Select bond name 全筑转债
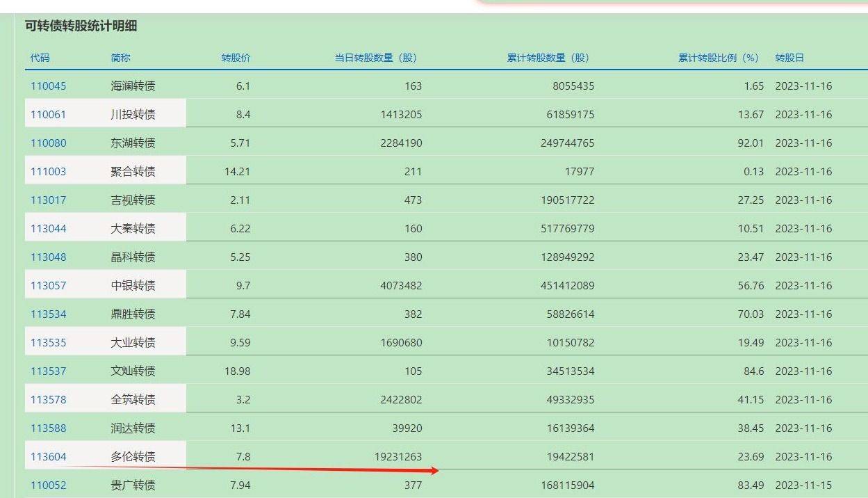This screenshot has height=498, width=868. click(x=133, y=400)
